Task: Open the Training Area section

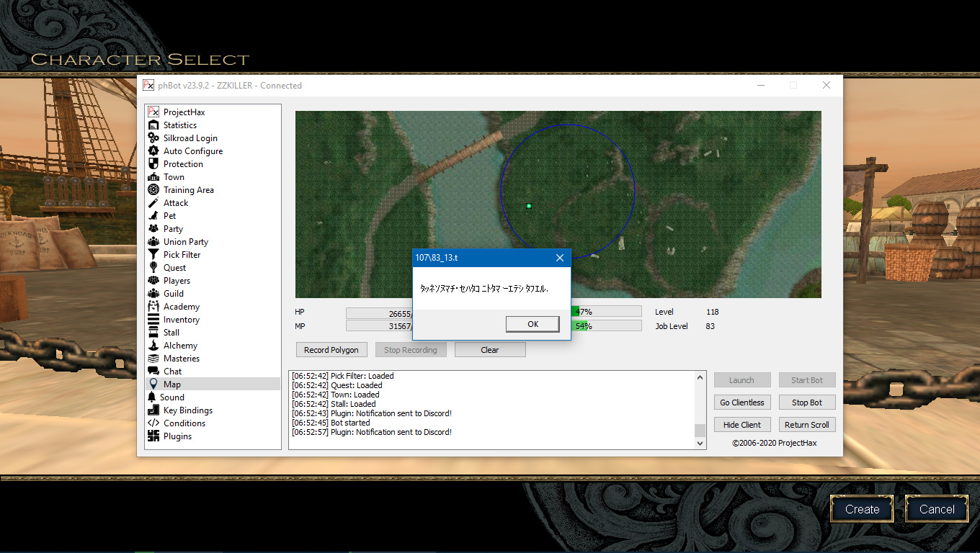Action: (188, 190)
